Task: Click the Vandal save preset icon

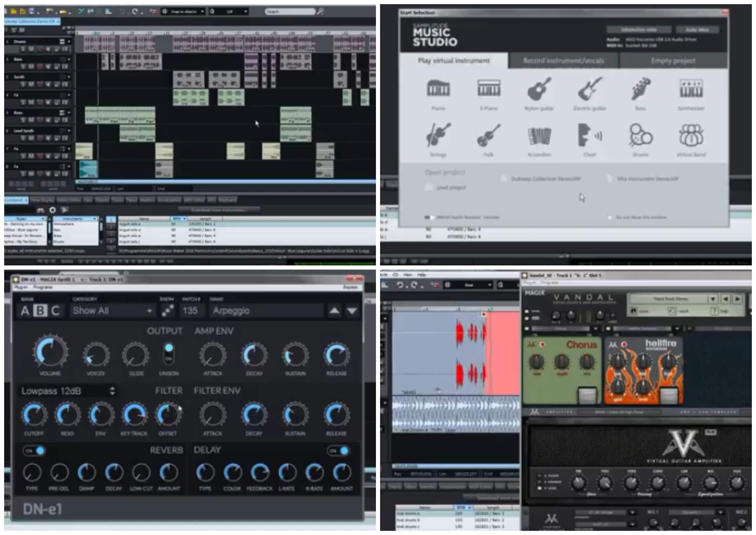Action: (x=633, y=311)
